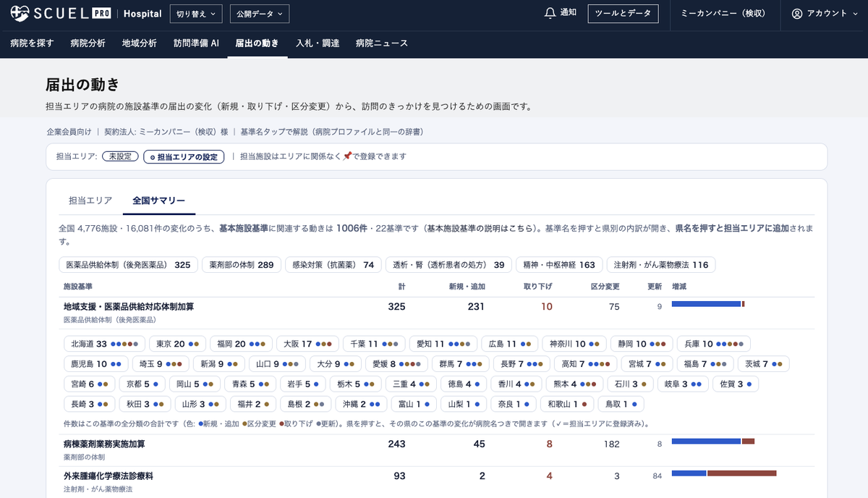The width and height of the screenshot is (868, 498).
Task: Filter by 薬剤部の体制 chip
Action: coord(241,265)
